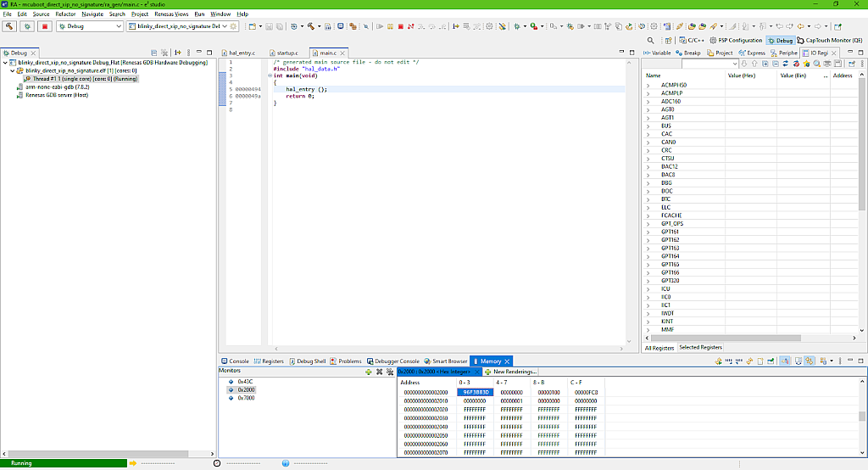Open the Open Perspective icon

pyautogui.click(x=668, y=40)
